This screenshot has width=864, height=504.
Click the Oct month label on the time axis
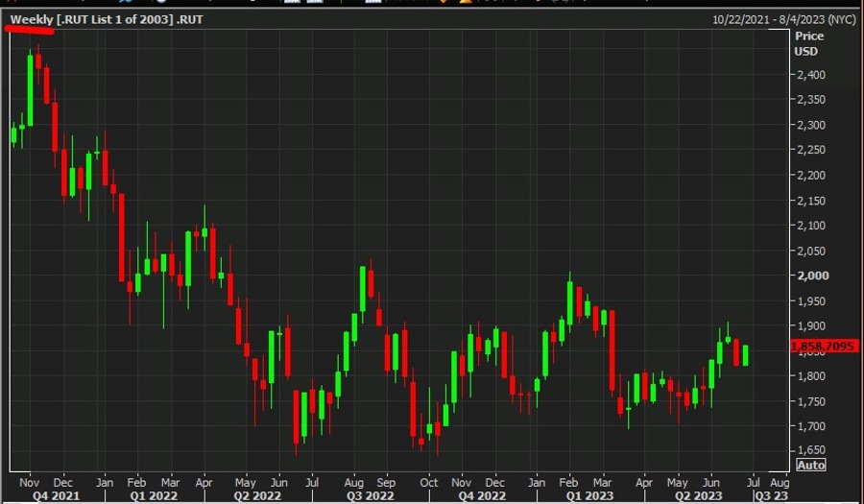point(429,483)
